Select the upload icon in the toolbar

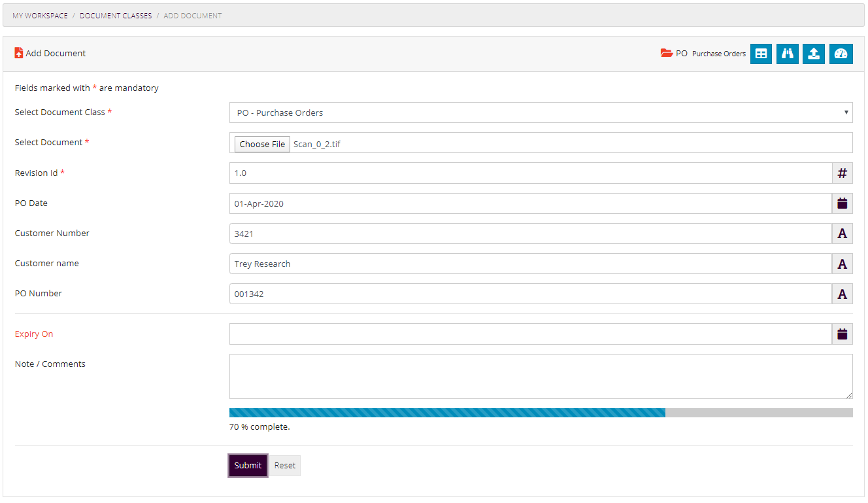(x=814, y=54)
